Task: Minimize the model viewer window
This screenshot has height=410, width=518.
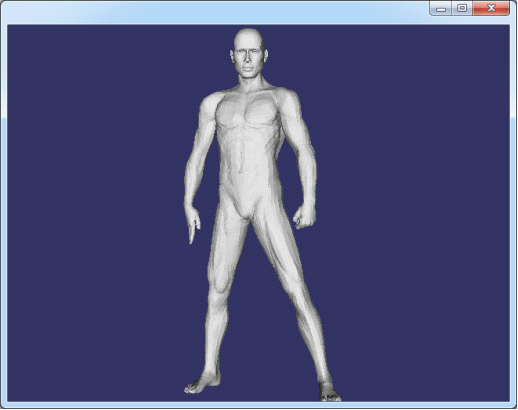Action: 441,8
